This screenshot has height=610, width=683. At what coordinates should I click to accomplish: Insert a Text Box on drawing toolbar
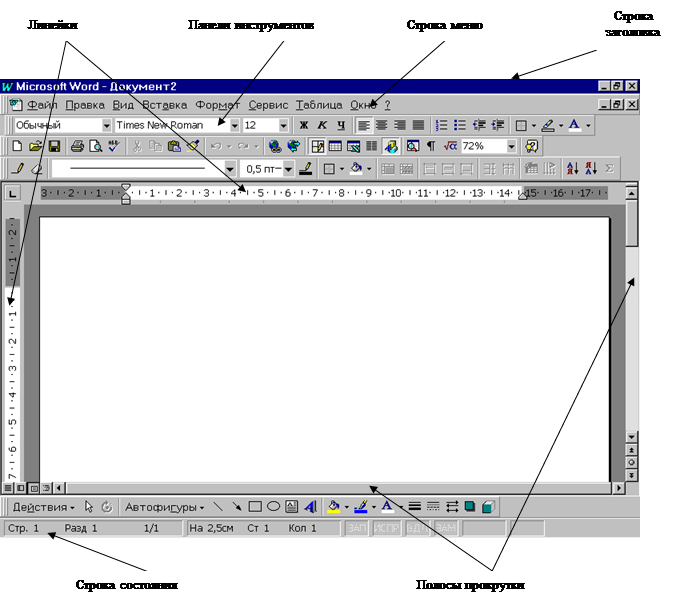pyautogui.click(x=291, y=507)
